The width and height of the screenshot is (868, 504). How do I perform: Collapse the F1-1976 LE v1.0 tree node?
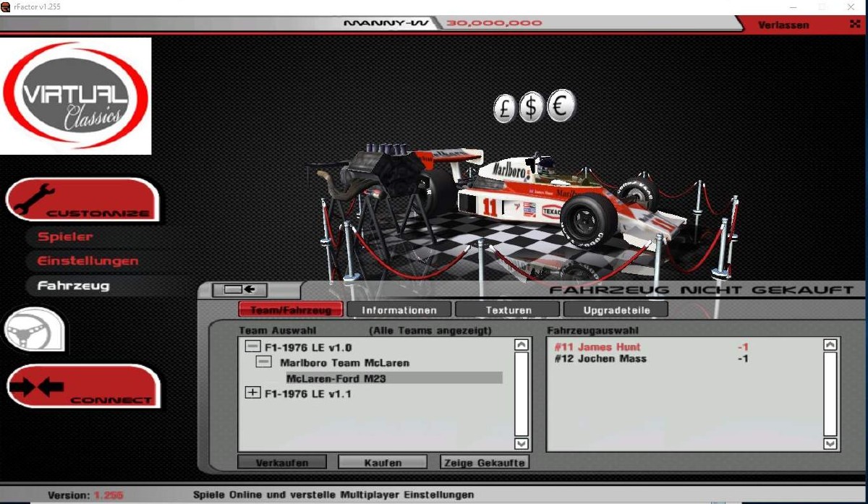pyautogui.click(x=252, y=347)
